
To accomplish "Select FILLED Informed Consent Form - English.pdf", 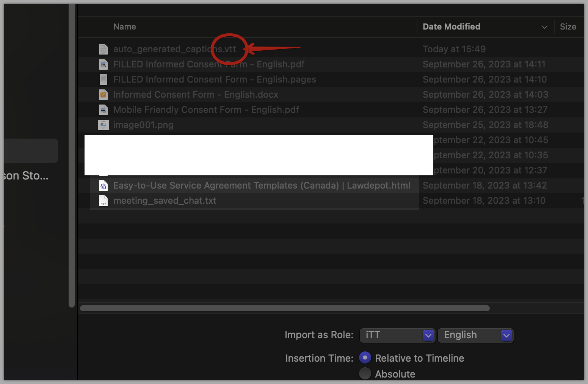I will [209, 64].
